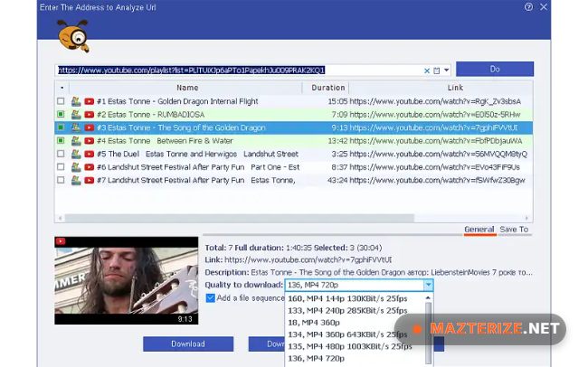The width and height of the screenshot is (588, 367).
Task: Click the thumbnail icon on row #6
Action: coord(76,167)
